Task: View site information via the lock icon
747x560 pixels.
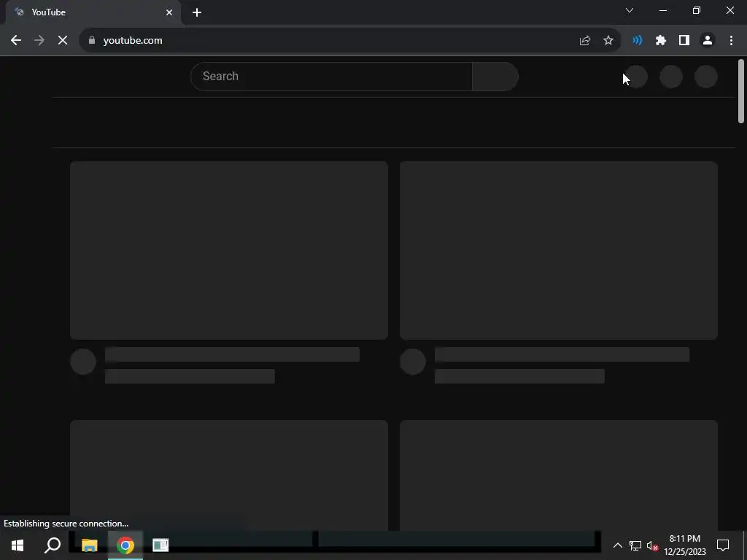Action: [92, 41]
